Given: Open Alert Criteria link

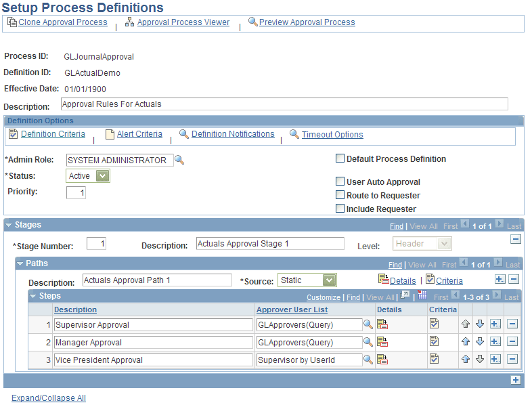Looking at the screenshot, I should point(139,134).
